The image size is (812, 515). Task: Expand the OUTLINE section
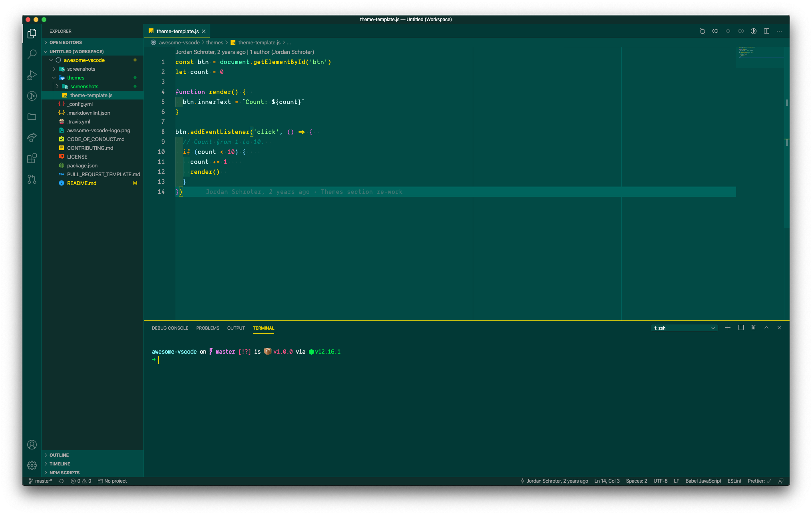click(59, 455)
